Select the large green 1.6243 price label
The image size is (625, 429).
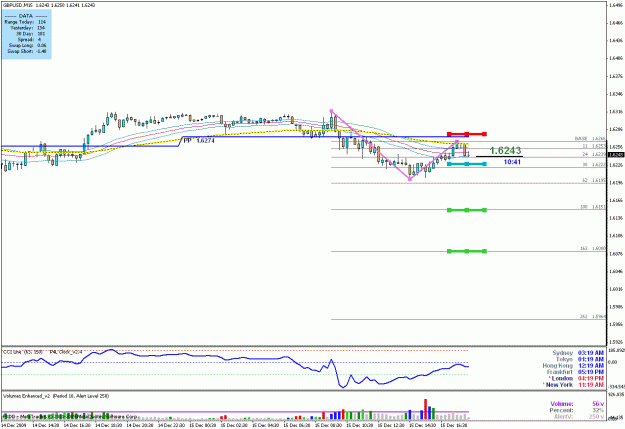click(x=505, y=150)
